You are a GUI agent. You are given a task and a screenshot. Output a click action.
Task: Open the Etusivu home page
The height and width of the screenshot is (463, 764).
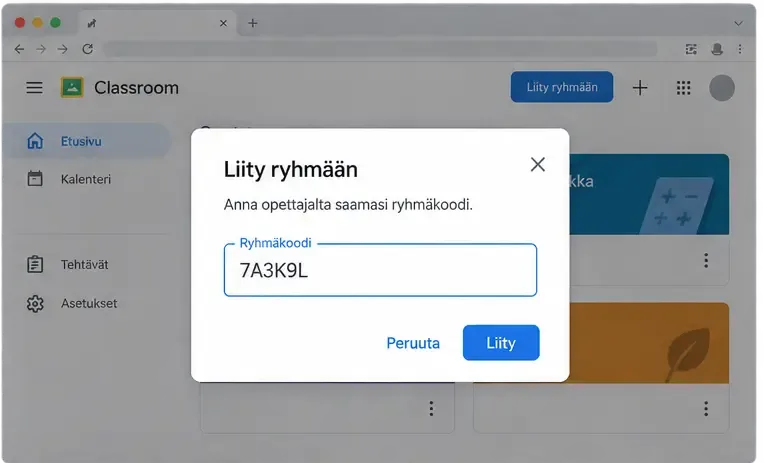[86, 141]
